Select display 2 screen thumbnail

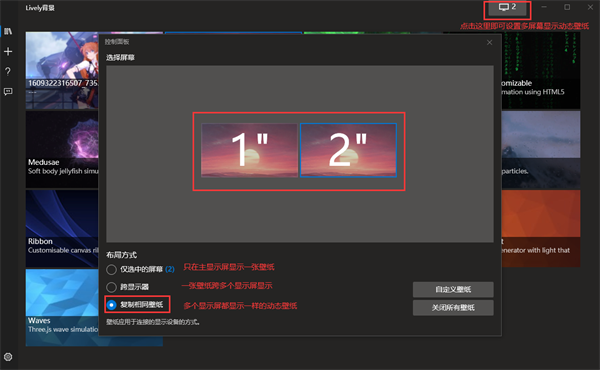click(x=348, y=150)
